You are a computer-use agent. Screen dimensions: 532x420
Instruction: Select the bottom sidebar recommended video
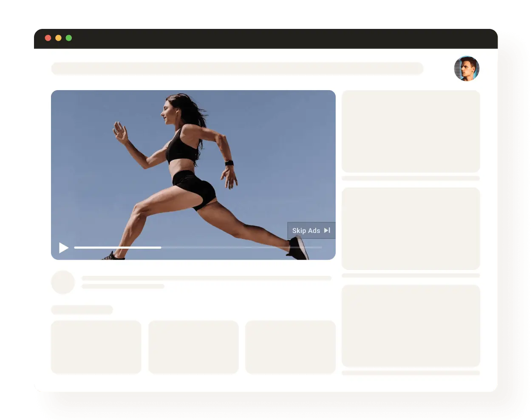point(411,325)
